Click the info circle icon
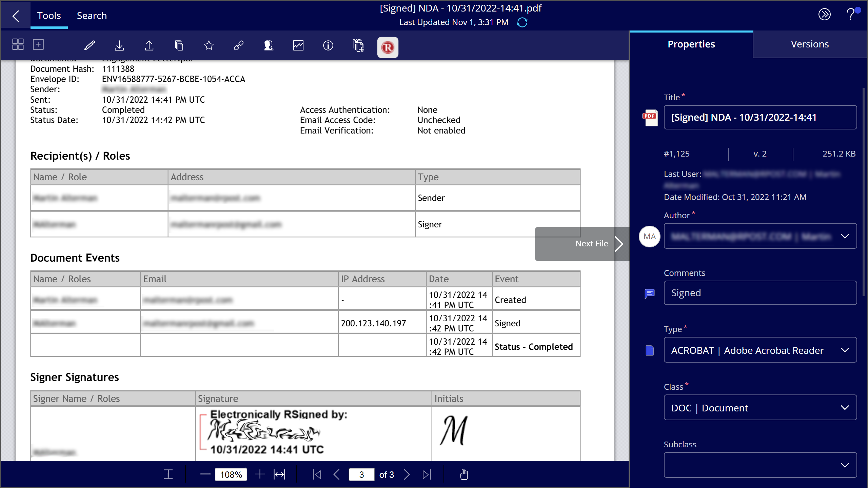The width and height of the screenshot is (868, 488). (328, 45)
